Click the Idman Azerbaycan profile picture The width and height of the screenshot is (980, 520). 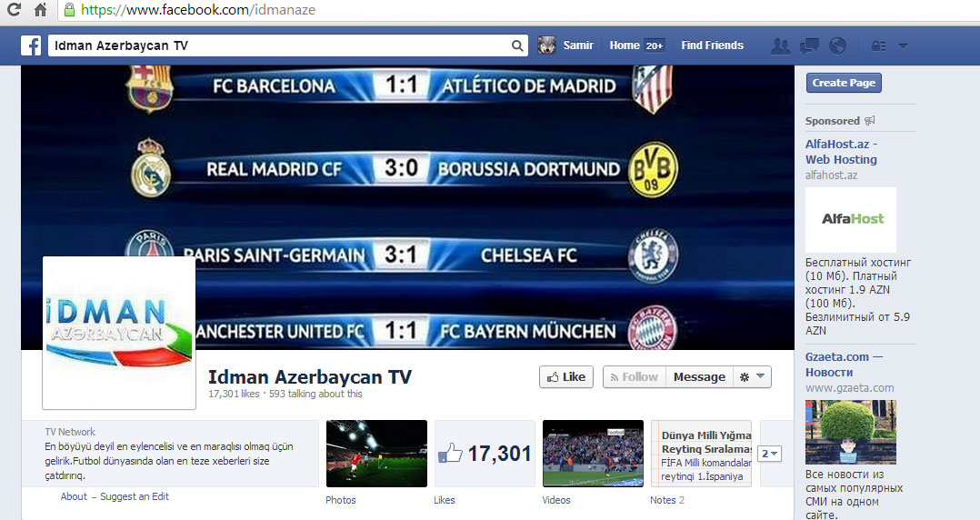click(x=119, y=333)
